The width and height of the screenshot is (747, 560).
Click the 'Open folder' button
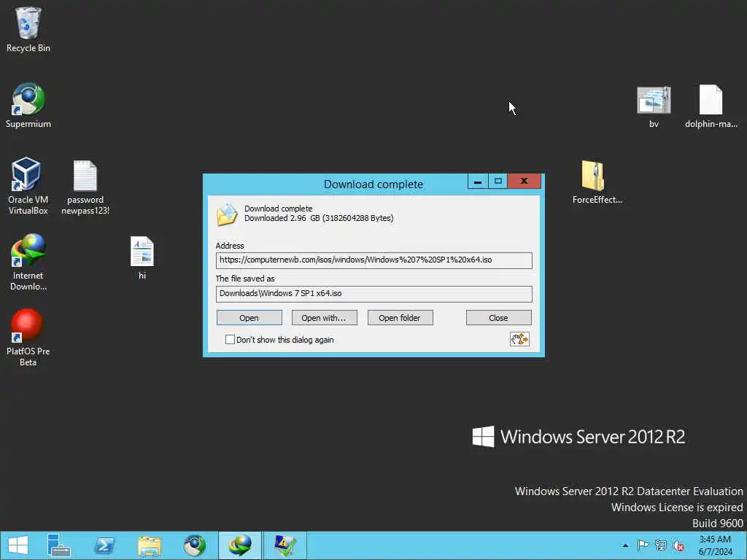(x=400, y=318)
